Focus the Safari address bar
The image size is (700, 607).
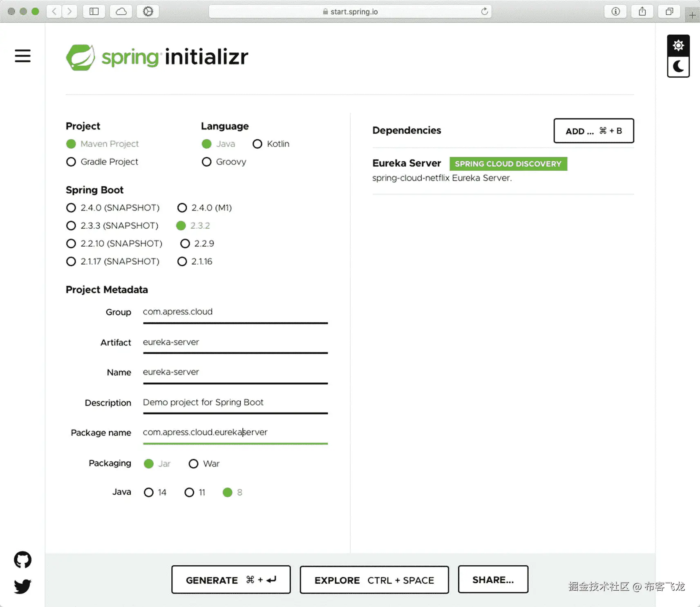(350, 11)
